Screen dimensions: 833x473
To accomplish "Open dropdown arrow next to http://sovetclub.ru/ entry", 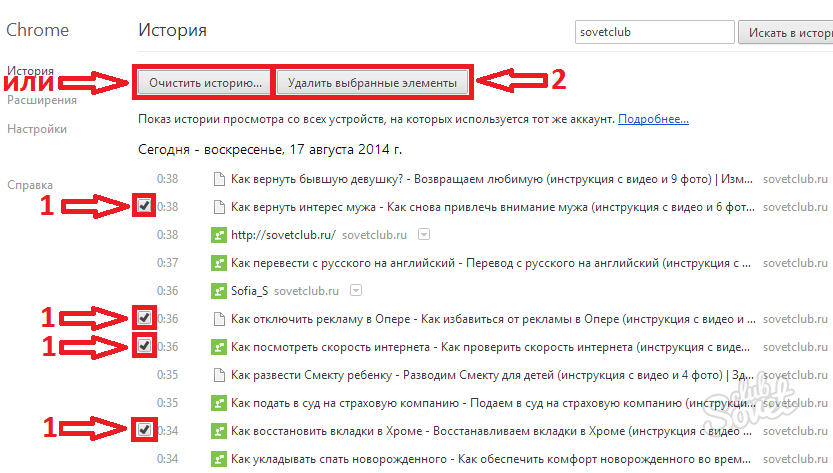I will 424,234.
